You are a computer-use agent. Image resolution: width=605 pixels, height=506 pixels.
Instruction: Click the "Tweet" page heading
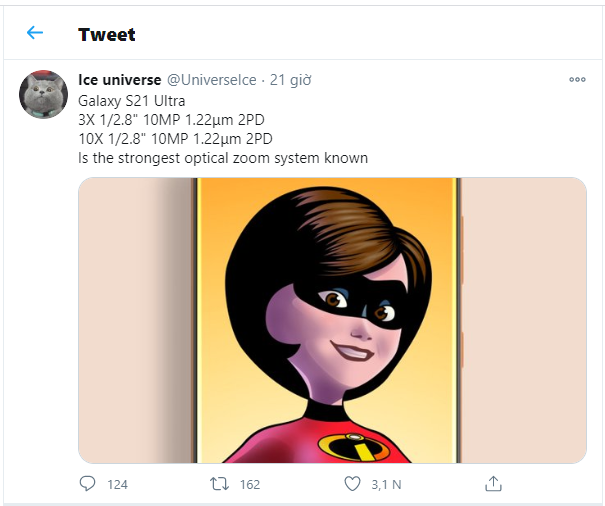[106, 34]
